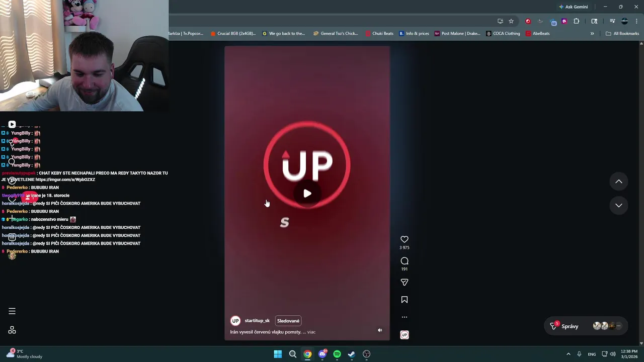Go to next reel with down chevron
Viewport: 644px width, 362px height.
coord(619,205)
